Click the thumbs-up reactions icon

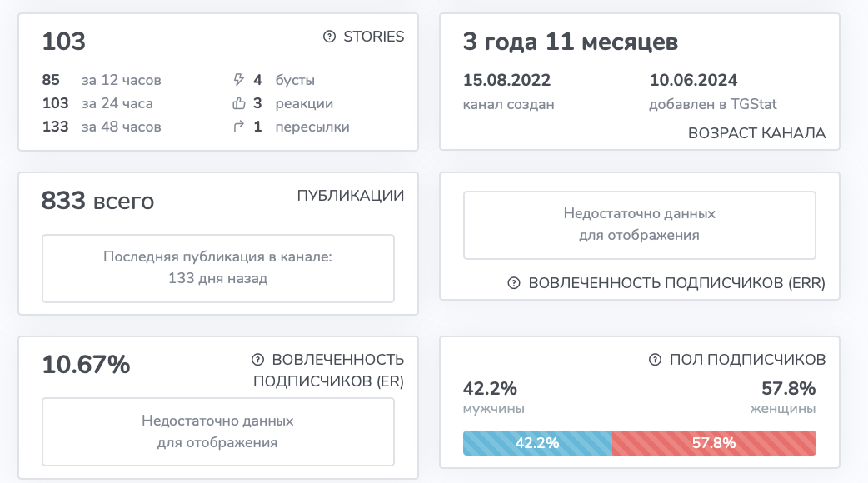pos(238,103)
